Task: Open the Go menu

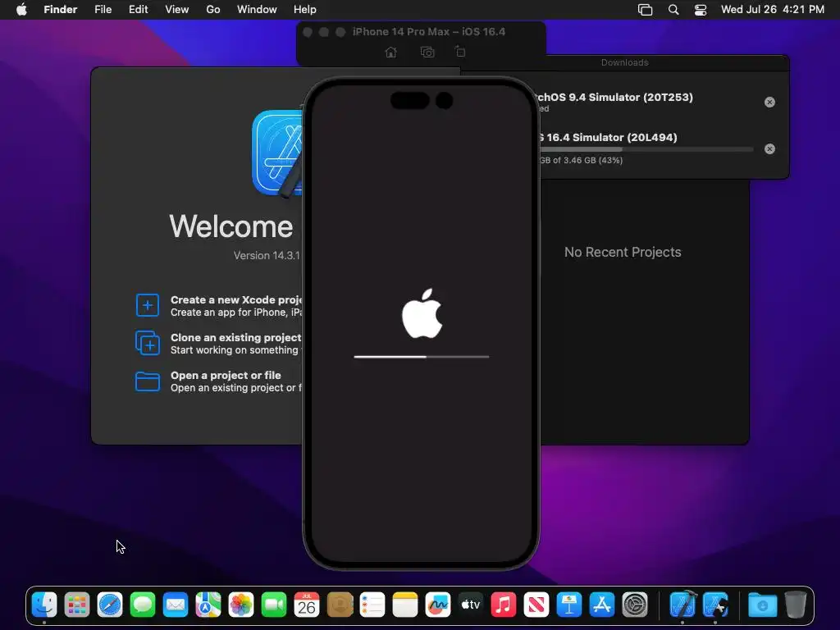Action: point(213,10)
